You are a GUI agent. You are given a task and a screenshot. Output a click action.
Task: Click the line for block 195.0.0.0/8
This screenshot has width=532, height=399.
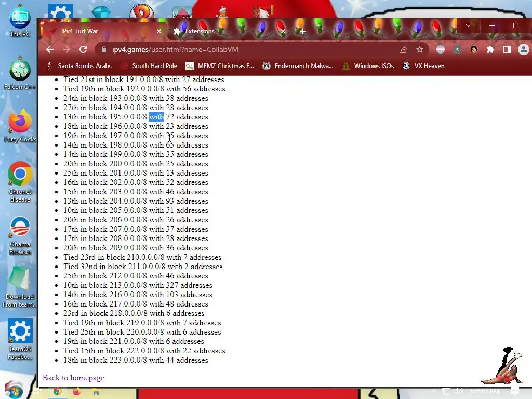click(136, 117)
